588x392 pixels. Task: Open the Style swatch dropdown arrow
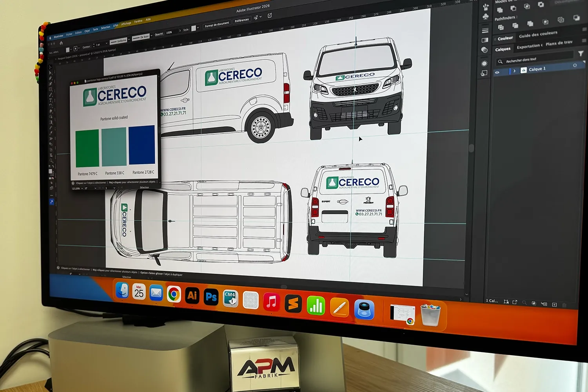198,27
